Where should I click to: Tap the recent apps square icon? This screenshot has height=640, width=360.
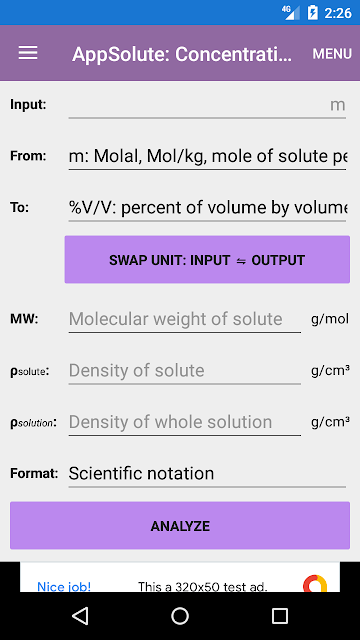point(280,616)
